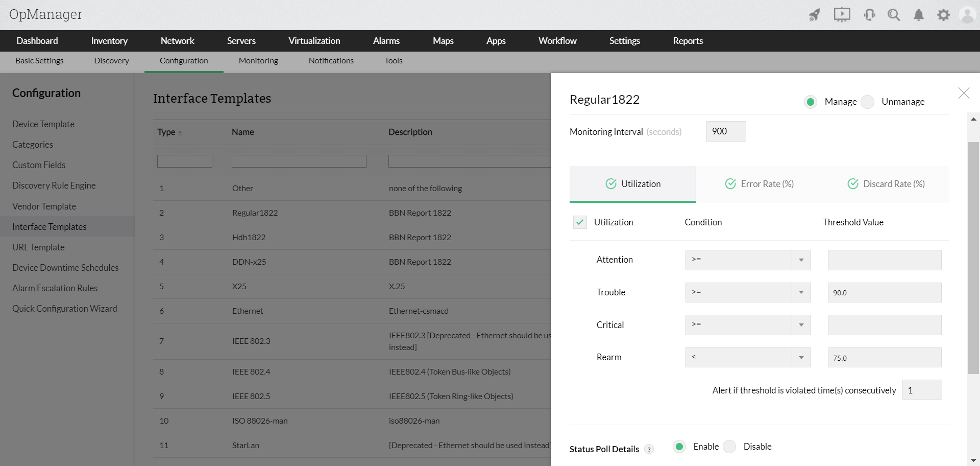Open the demo video presentation icon
980x466 pixels.
(841, 14)
